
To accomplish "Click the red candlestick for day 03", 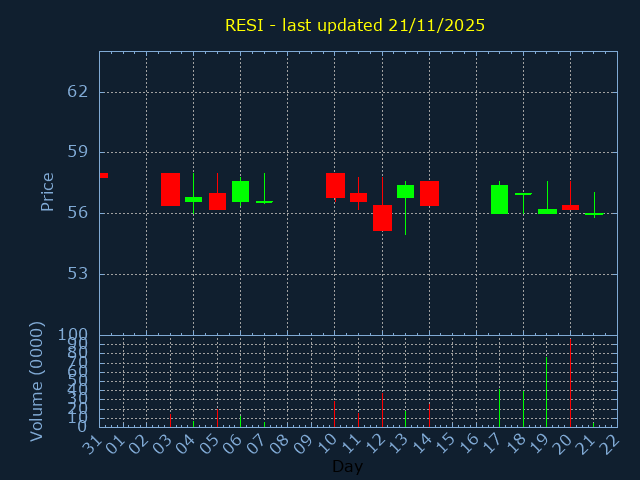I will [170, 189].
